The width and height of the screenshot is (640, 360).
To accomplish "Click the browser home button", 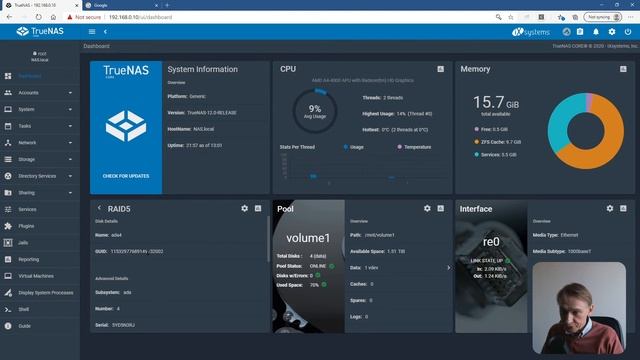I will click(x=53, y=17).
